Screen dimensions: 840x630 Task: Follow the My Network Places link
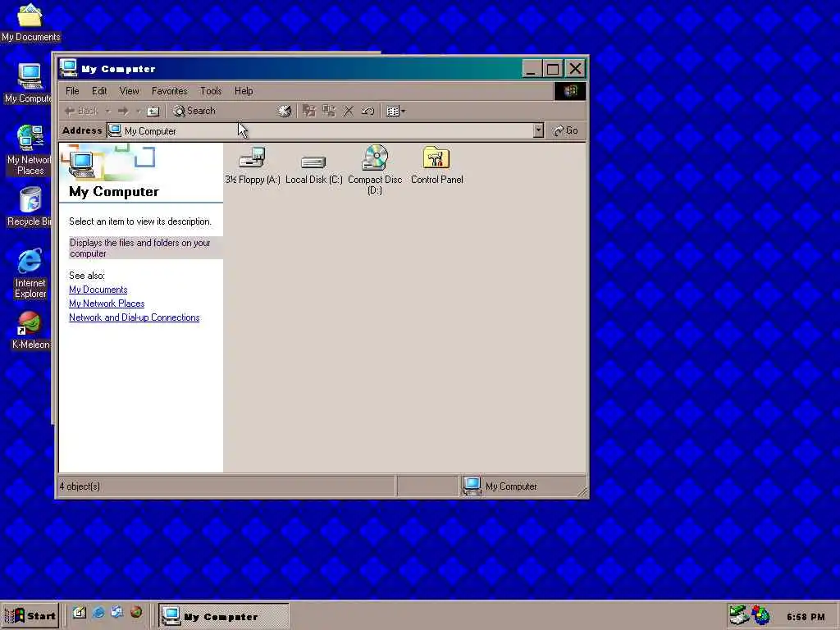[107, 304]
